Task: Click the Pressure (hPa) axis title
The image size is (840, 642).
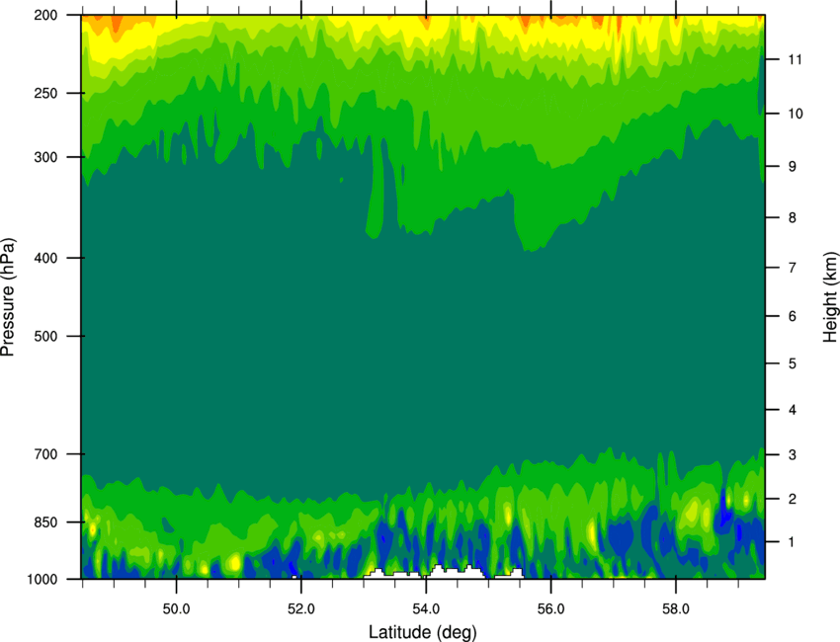Action: 8,297
